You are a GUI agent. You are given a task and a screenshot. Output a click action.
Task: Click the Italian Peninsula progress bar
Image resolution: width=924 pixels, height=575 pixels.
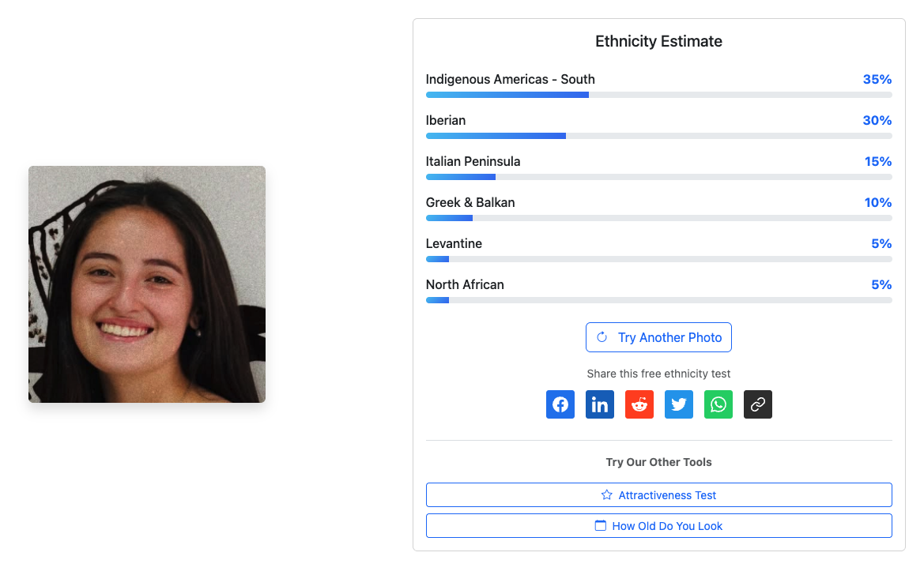pos(658,177)
